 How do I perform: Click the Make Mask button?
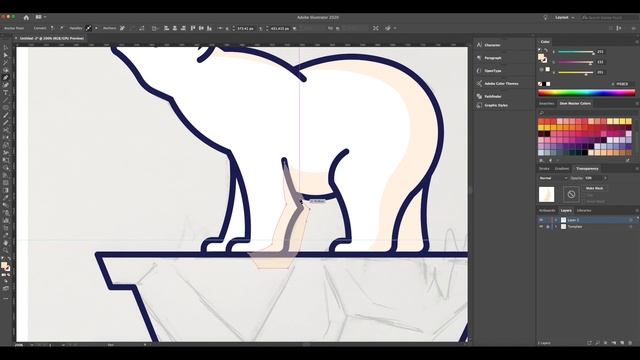(594, 188)
